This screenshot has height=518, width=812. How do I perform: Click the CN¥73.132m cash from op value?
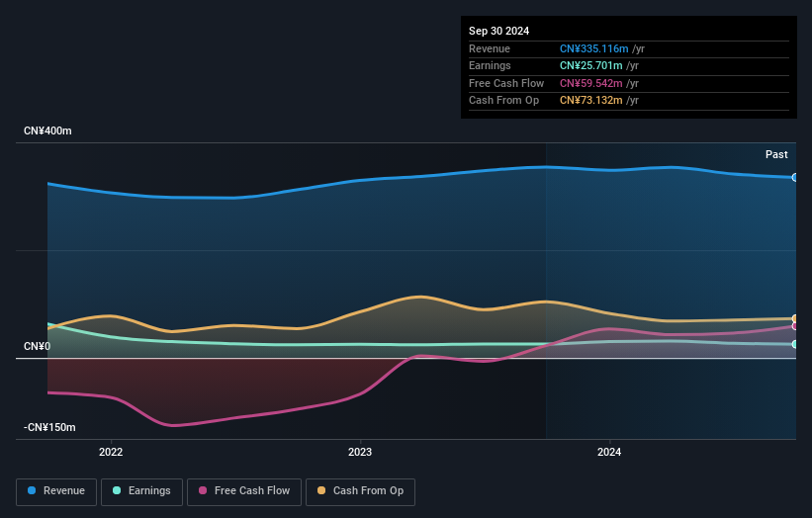(x=590, y=101)
